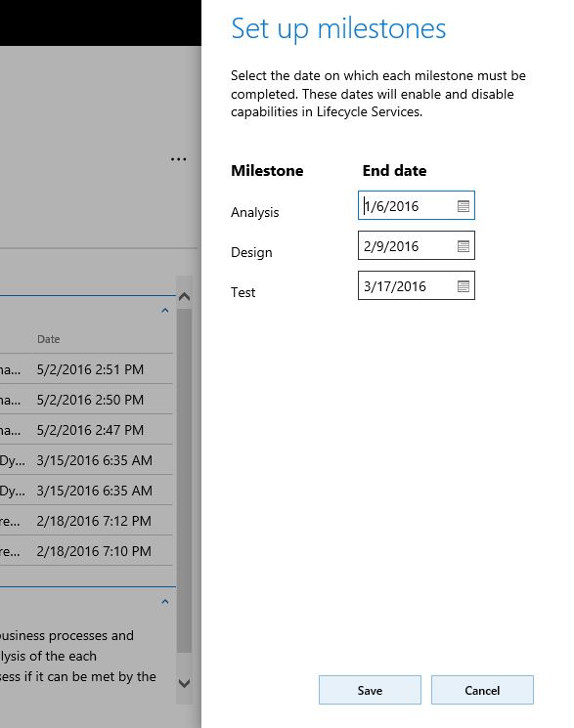This screenshot has height=728, width=574.
Task: Click the scroll down arrow of the panel
Action: [x=184, y=683]
